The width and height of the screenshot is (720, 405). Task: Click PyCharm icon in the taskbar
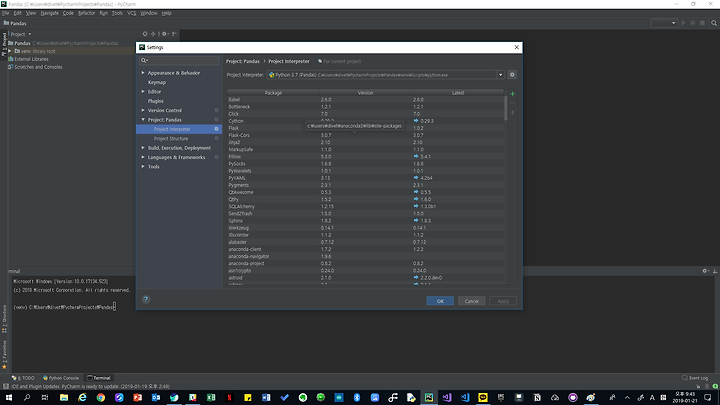point(428,398)
